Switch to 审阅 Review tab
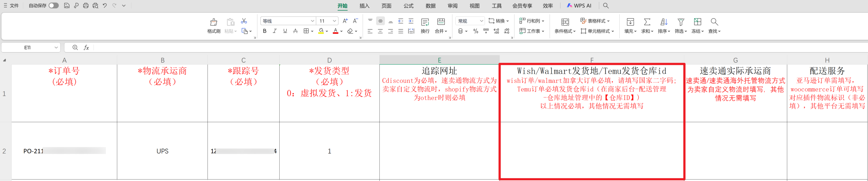868x181 pixels. (452, 6)
